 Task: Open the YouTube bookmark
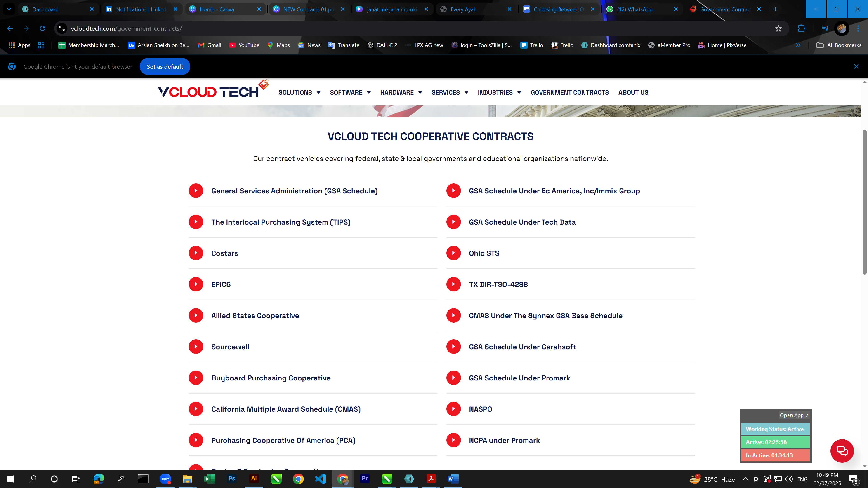[244, 45]
